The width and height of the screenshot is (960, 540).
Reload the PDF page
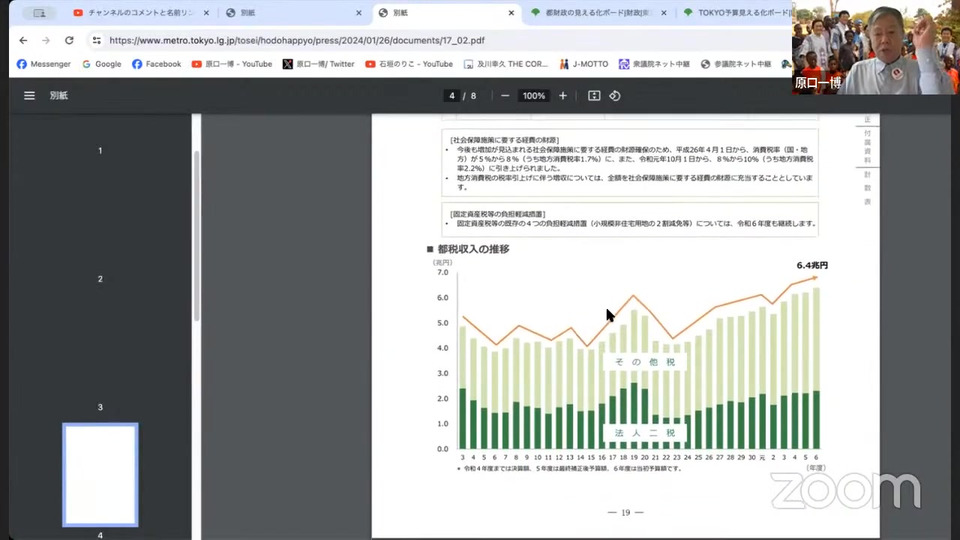69,40
